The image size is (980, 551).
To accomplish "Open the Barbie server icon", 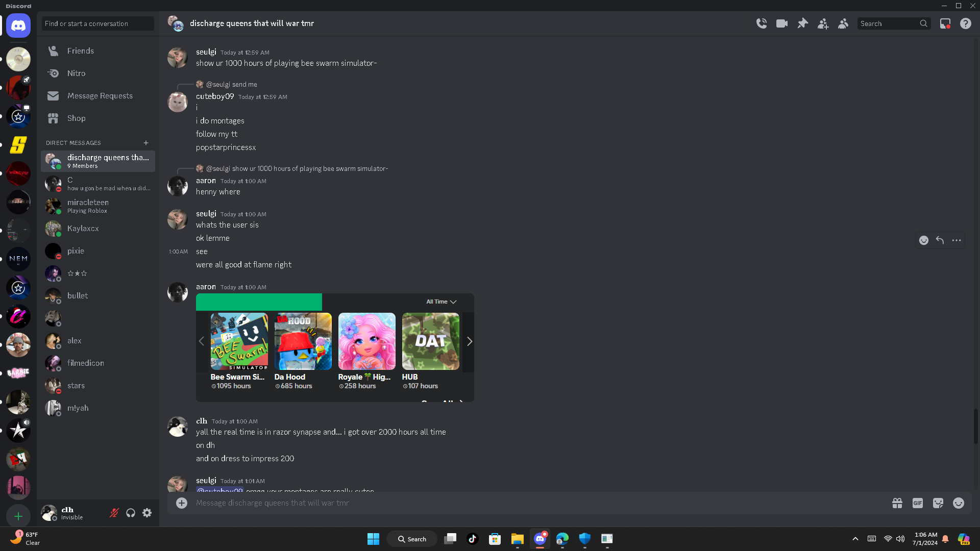I will coord(18,373).
